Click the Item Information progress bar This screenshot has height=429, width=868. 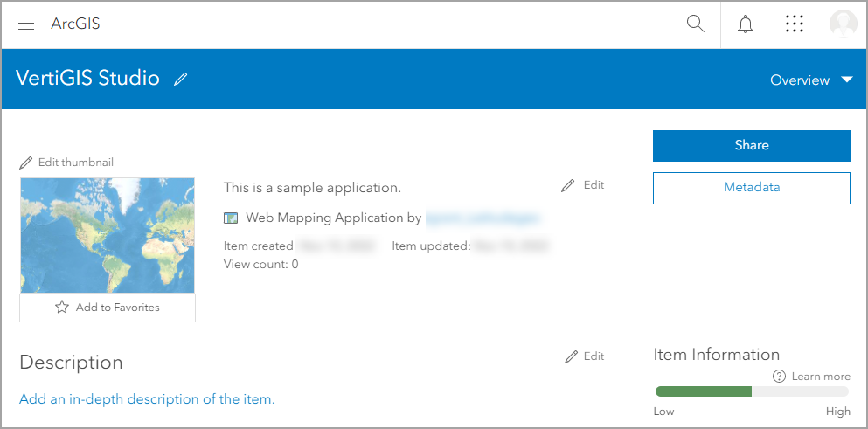[x=752, y=391]
